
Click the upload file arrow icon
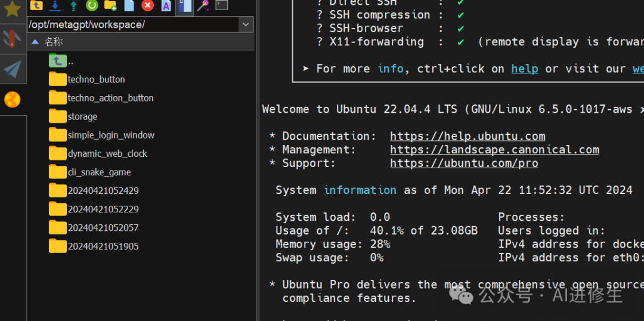(x=73, y=5)
